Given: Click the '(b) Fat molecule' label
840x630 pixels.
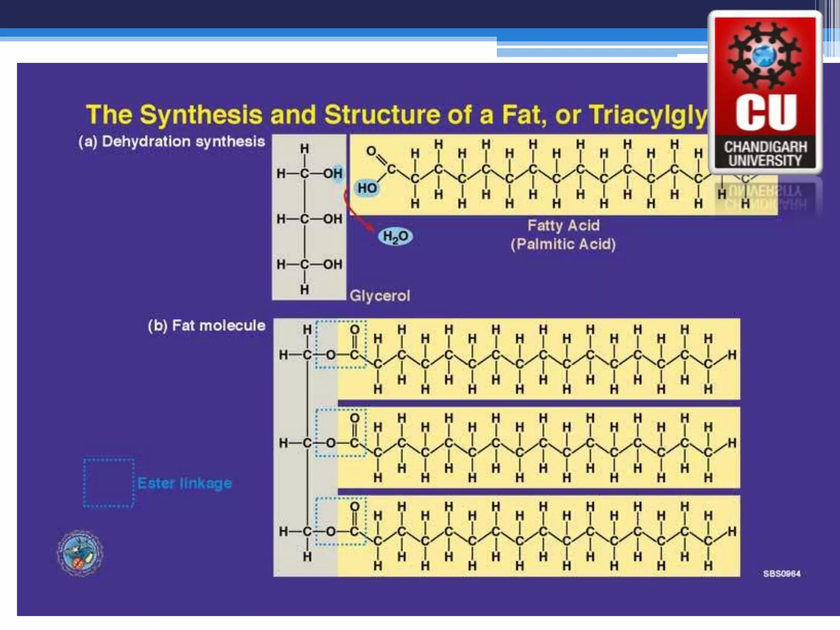Looking at the screenshot, I should (x=206, y=325).
